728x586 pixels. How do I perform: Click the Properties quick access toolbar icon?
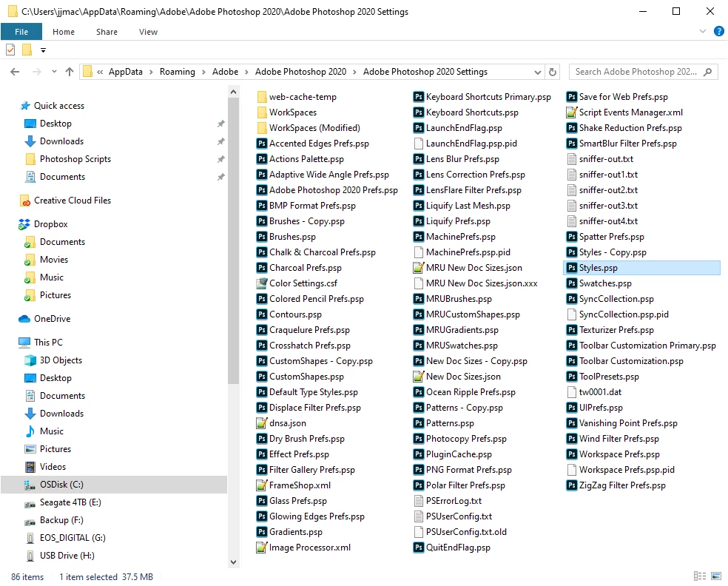coord(10,50)
